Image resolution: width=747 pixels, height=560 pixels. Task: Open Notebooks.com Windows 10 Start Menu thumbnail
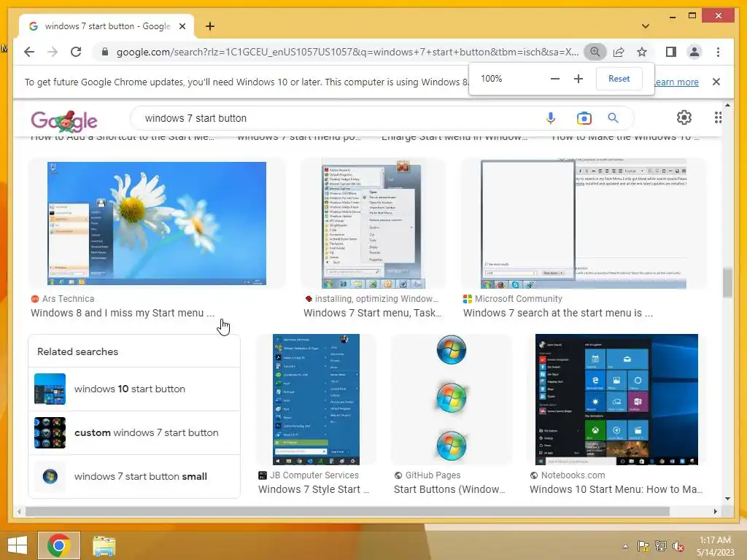616,400
